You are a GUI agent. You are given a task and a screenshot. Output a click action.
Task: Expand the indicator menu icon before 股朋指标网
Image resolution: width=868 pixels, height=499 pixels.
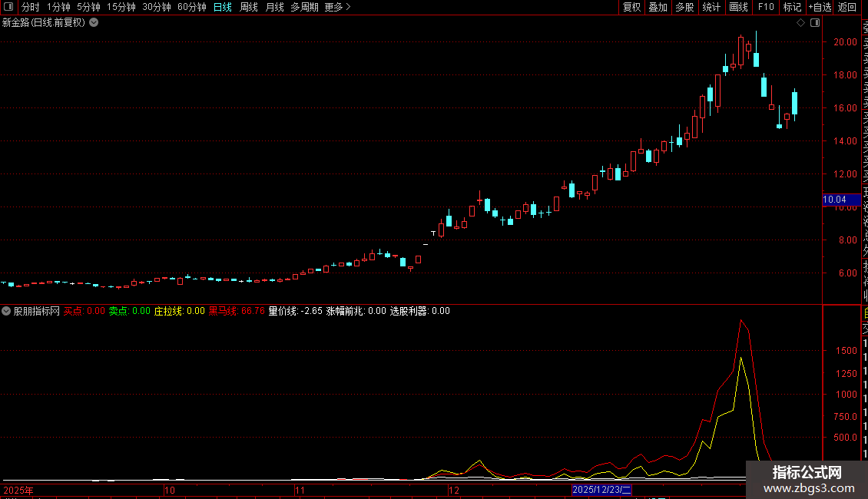[x=6, y=311]
